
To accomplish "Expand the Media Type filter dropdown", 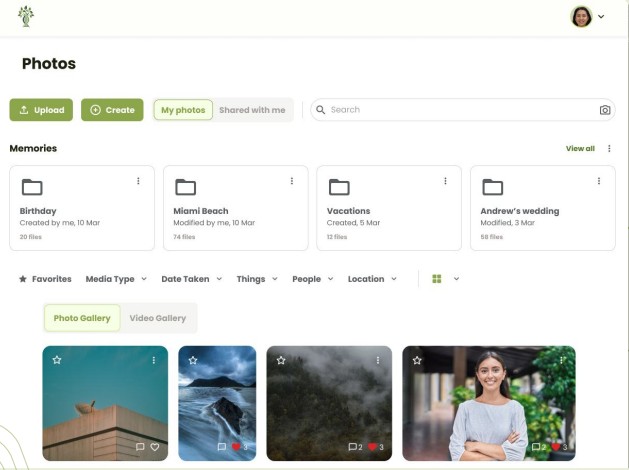I will point(116,279).
